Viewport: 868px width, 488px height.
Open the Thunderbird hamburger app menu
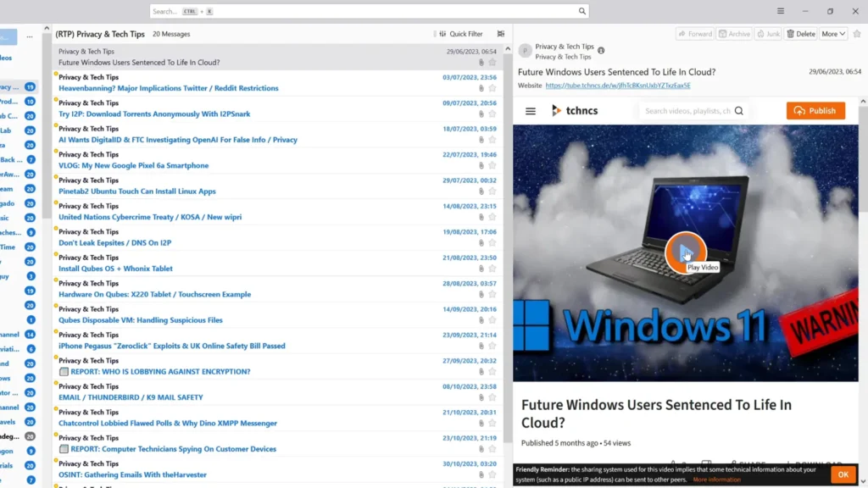pyautogui.click(x=781, y=11)
